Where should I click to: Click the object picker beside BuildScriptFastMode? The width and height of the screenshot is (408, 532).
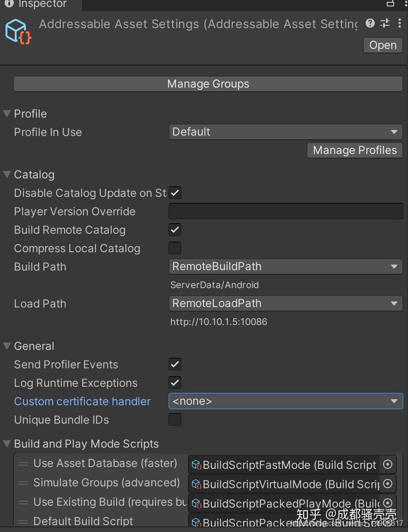click(x=387, y=465)
